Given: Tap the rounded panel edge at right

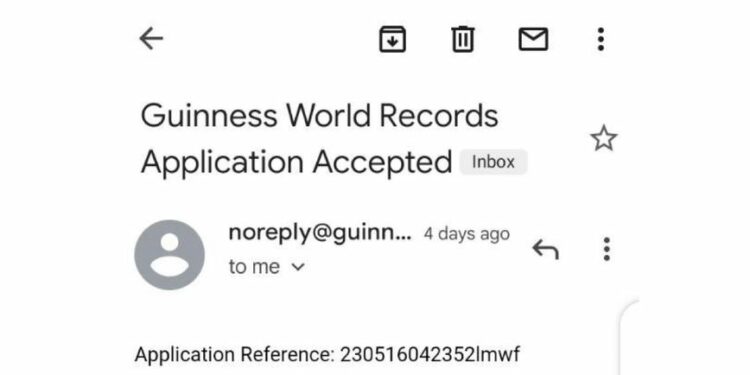Looking at the screenshot, I should [x=630, y=337].
